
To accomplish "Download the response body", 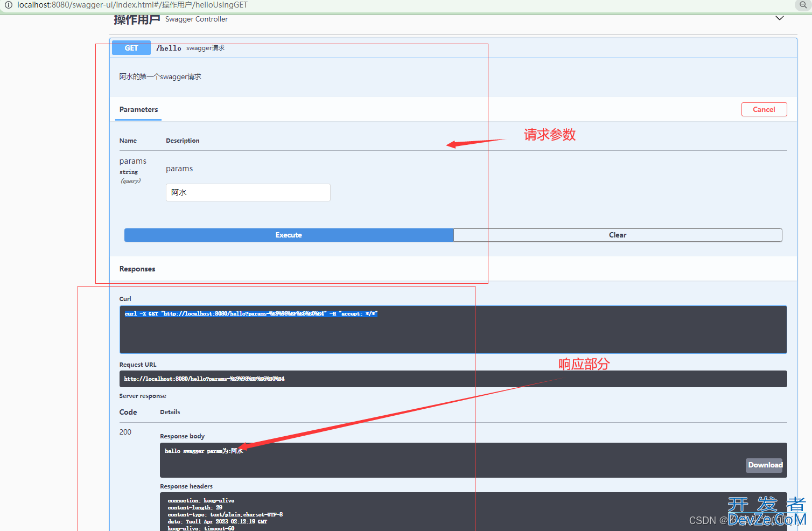I will 765,465.
